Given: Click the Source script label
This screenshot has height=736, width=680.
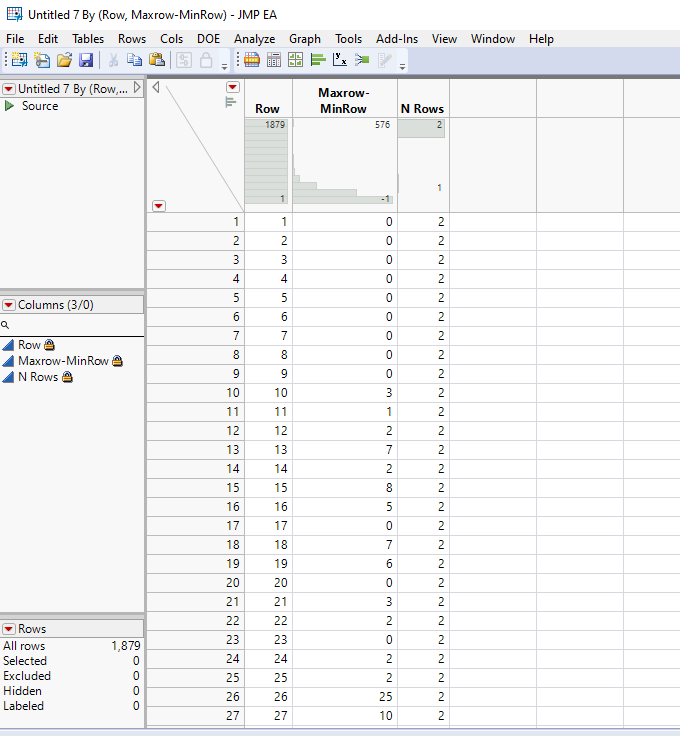Looking at the screenshot, I should [40, 106].
